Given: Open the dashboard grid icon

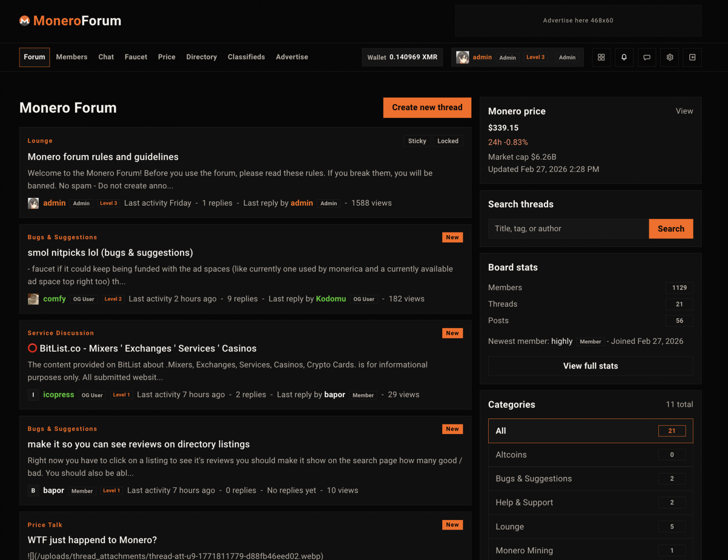Looking at the screenshot, I should point(601,57).
